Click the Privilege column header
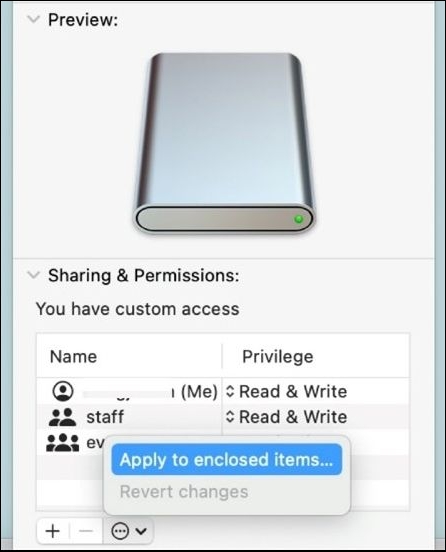This screenshot has width=446, height=552. (x=277, y=357)
